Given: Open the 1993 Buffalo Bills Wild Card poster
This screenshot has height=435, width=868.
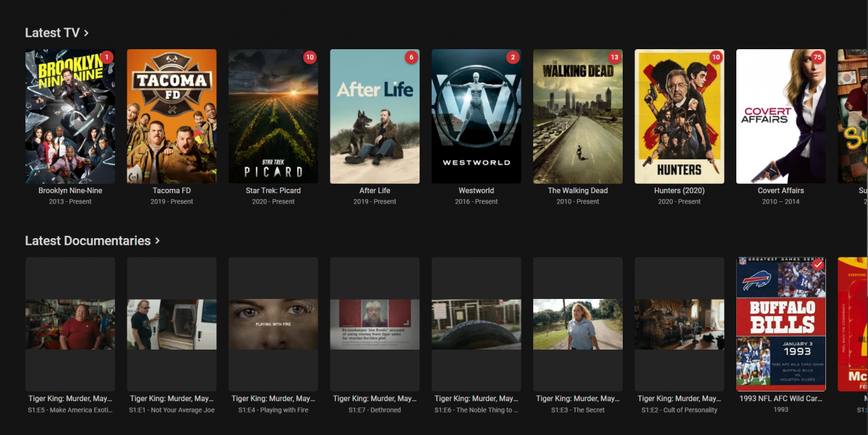Looking at the screenshot, I should (781, 324).
